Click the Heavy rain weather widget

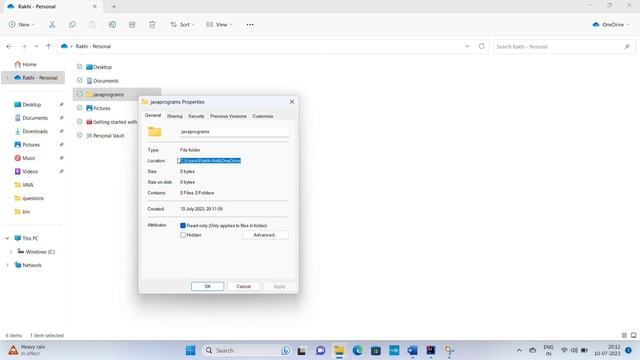click(x=27, y=350)
